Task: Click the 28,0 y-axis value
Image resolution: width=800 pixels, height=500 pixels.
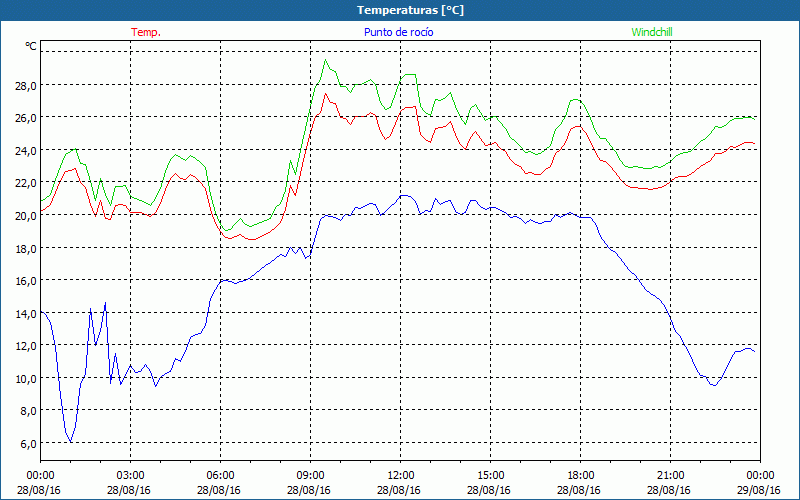Action: 25,85
